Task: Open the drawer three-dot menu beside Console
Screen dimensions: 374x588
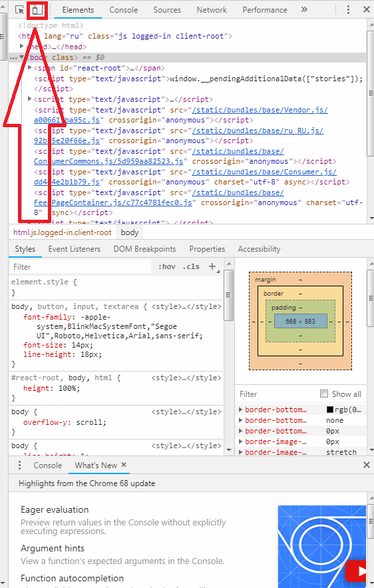Action: click(x=19, y=465)
